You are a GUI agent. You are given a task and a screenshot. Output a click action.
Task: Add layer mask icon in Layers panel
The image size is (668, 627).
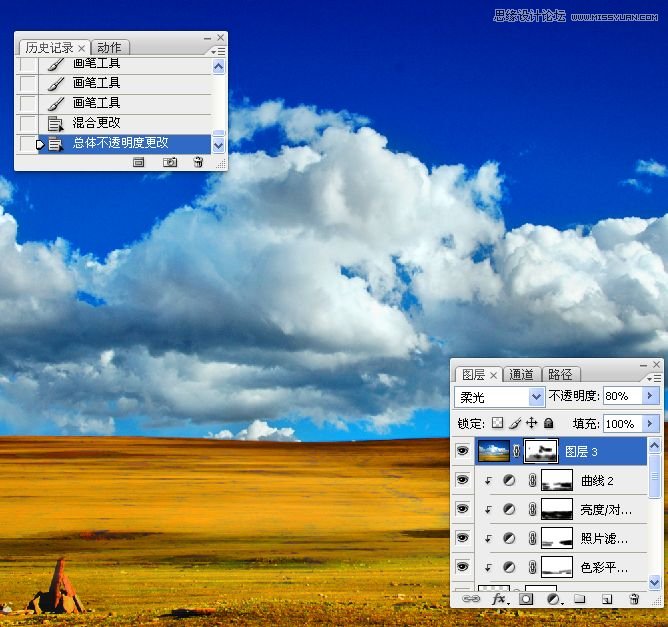(526, 599)
